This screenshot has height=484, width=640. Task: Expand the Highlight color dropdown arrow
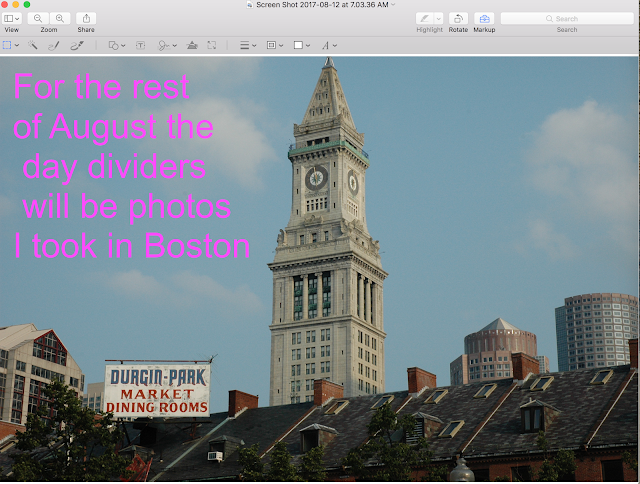(x=438, y=18)
